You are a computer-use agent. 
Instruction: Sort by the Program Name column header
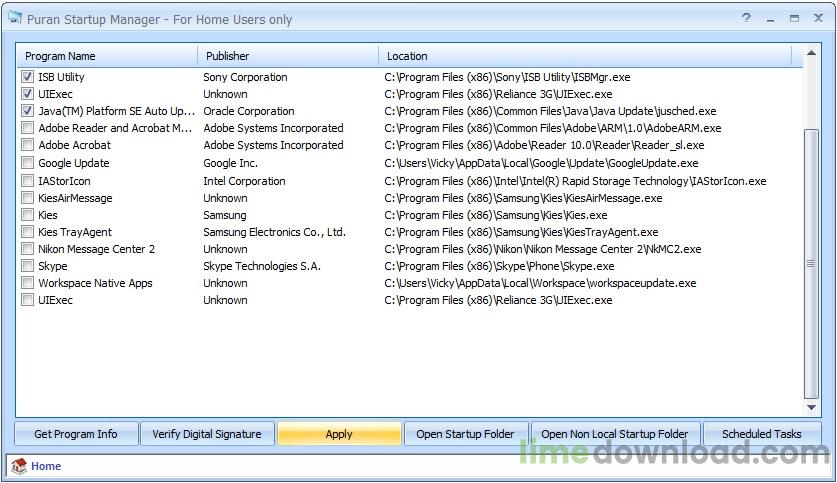click(107, 56)
